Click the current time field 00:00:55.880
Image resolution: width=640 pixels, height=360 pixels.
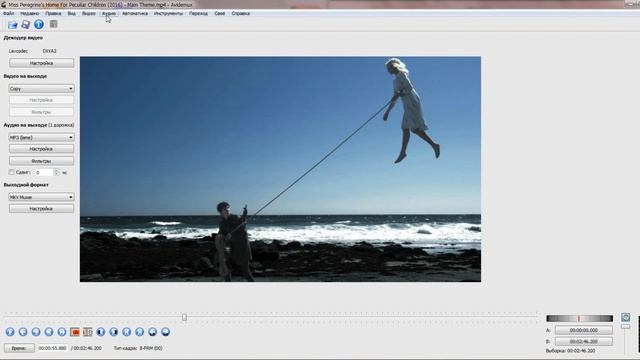click(x=53, y=348)
